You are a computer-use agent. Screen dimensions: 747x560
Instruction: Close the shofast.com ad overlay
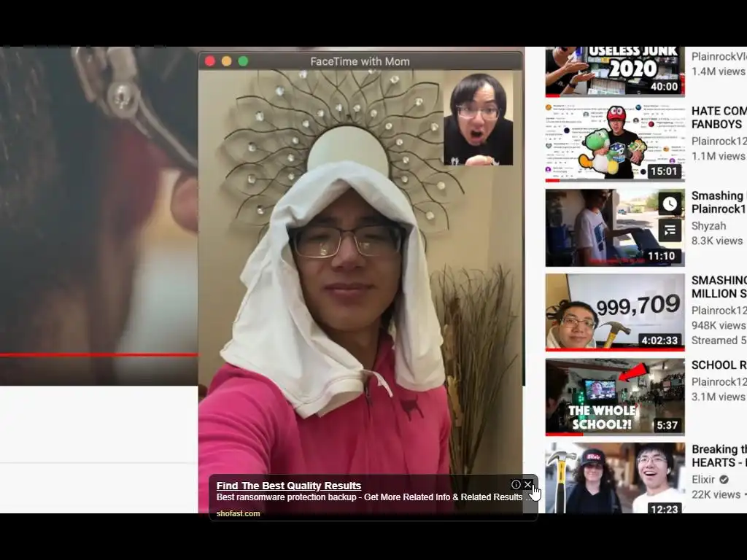pyautogui.click(x=528, y=484)
